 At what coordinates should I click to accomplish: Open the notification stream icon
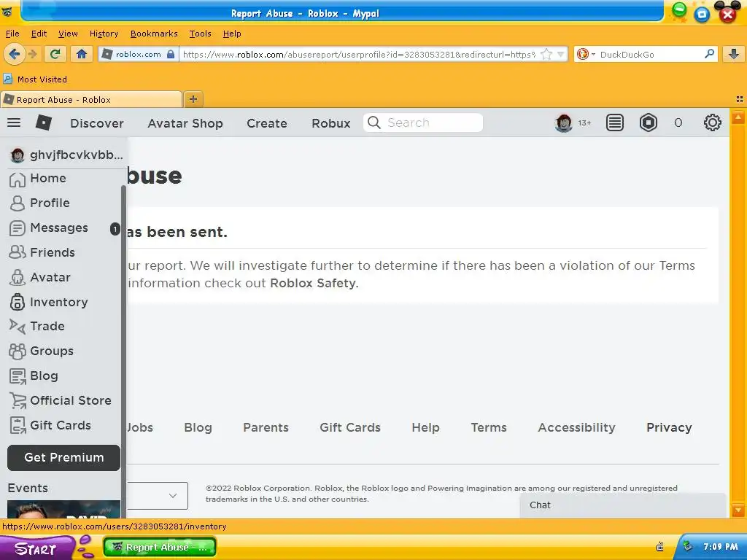(x=614, y=122)
